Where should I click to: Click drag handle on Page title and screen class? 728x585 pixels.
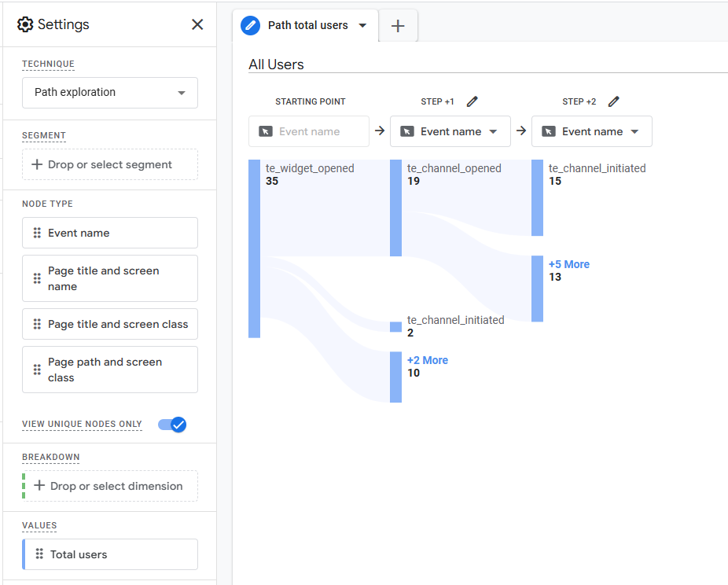tap(37, 324)
